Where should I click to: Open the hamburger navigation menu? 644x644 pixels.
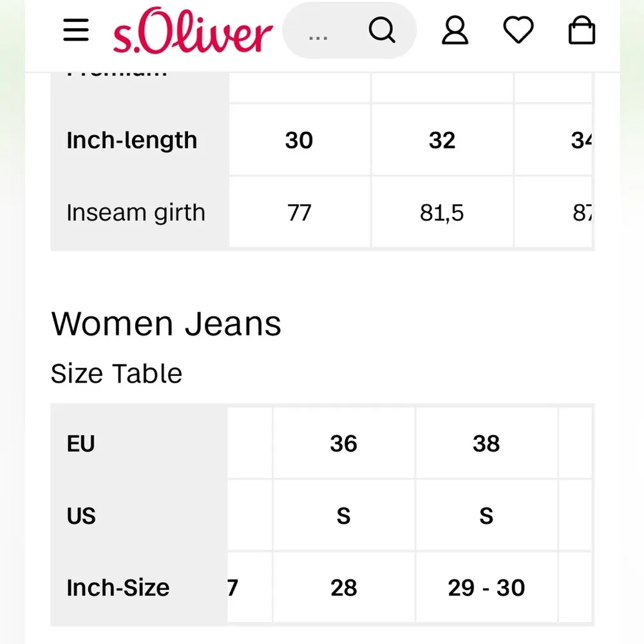pyautogui.click(x=76, y=30)
